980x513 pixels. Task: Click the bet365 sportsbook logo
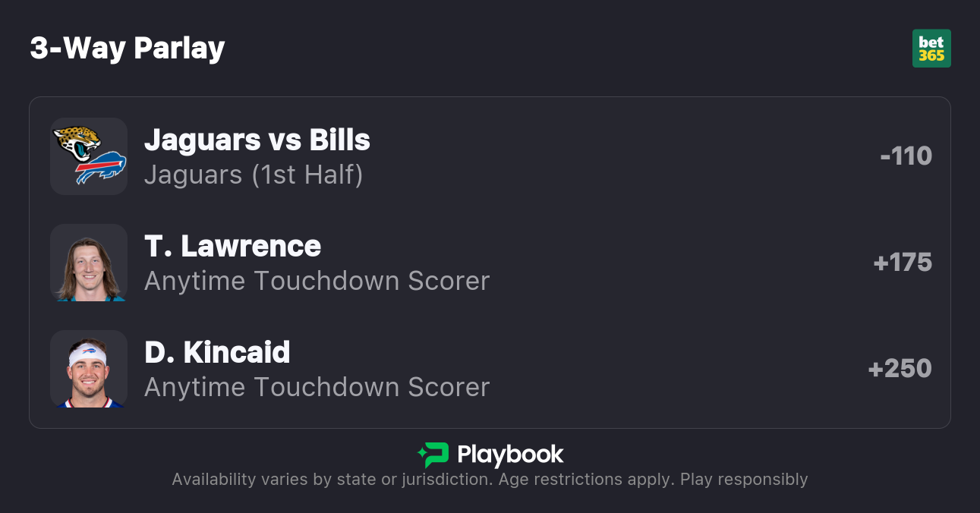pyautogui.click(x=931, y=49)
